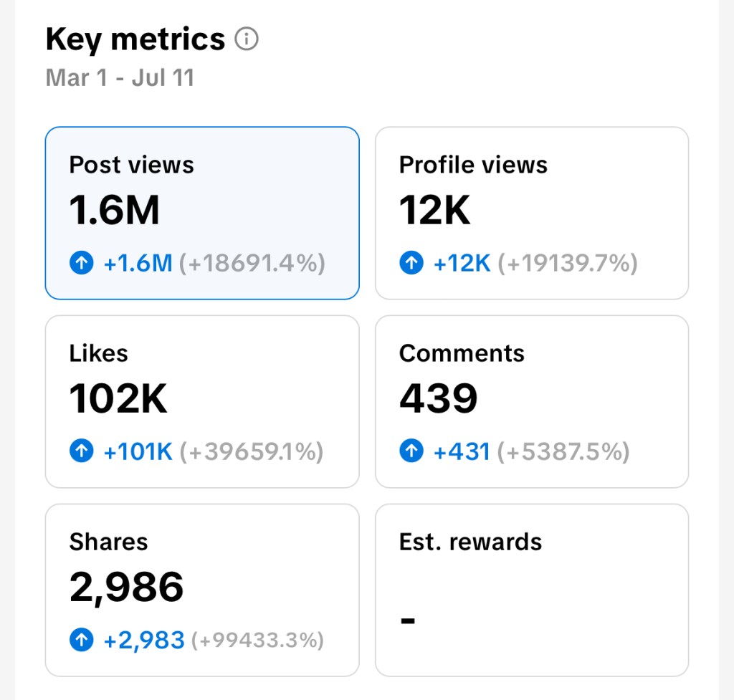Open the Likes metric label
The image size is (734, 700).
(x=98, y=353)
